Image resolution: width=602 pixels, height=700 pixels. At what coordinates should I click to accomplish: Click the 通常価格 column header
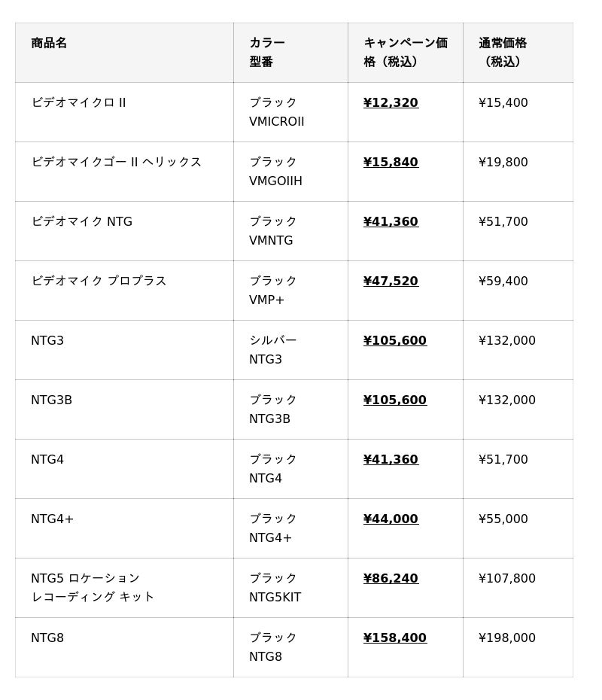pos(503,53)
